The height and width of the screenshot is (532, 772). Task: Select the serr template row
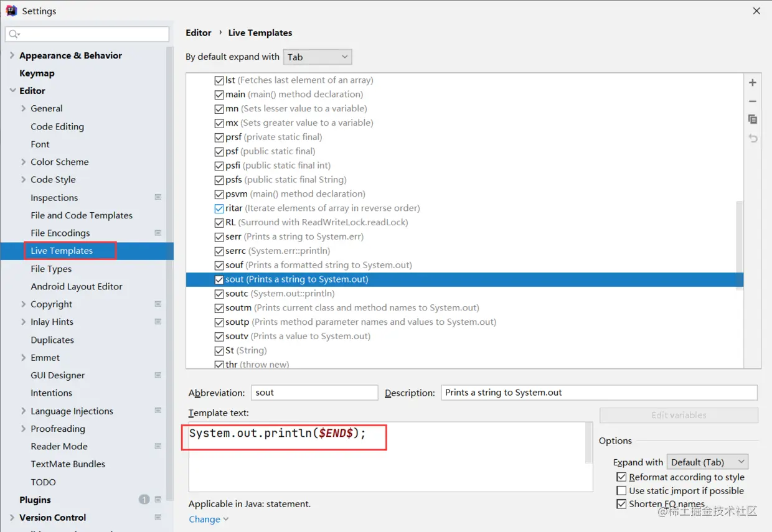click(x=464, y=236)
